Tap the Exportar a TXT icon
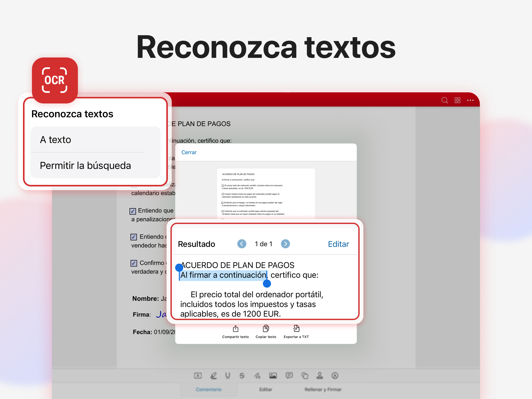532x399 pixels. [296, 329]
